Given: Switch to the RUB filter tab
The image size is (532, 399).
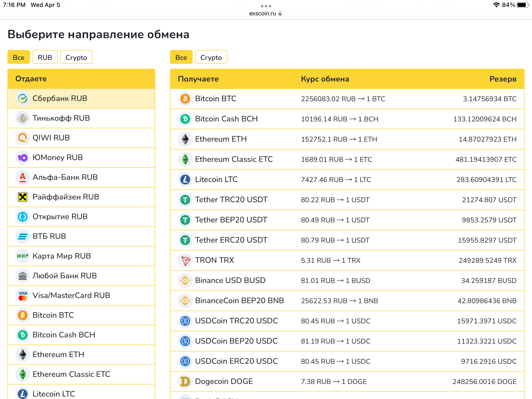Looking at the screenshot, I should coord(45,57).
